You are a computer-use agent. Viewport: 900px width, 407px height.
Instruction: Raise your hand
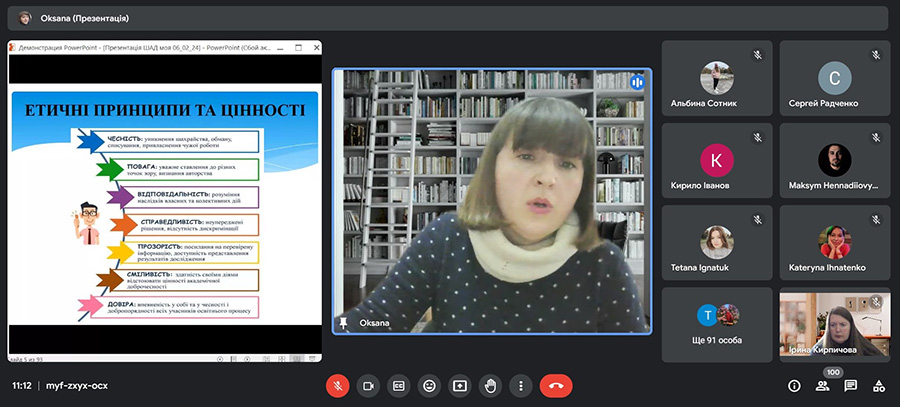[490, 385]
